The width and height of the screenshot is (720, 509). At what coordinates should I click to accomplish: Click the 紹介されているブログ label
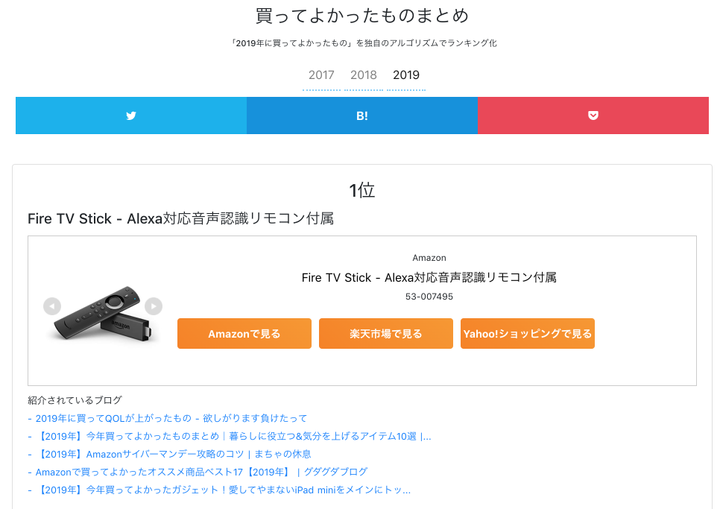click(x=75, y=400)
